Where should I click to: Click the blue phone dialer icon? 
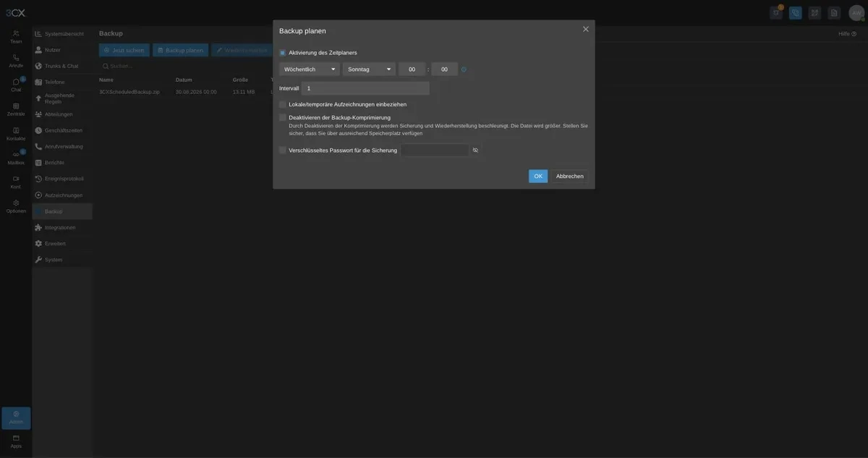pyautogui.click(x=796, y=12)
